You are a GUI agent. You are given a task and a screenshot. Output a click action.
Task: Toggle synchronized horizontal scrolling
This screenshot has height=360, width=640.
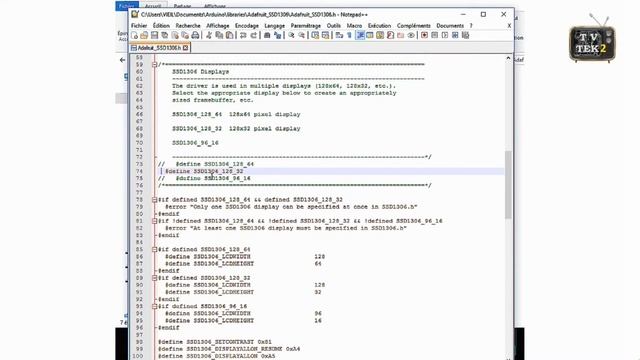[x=325, y=36]
